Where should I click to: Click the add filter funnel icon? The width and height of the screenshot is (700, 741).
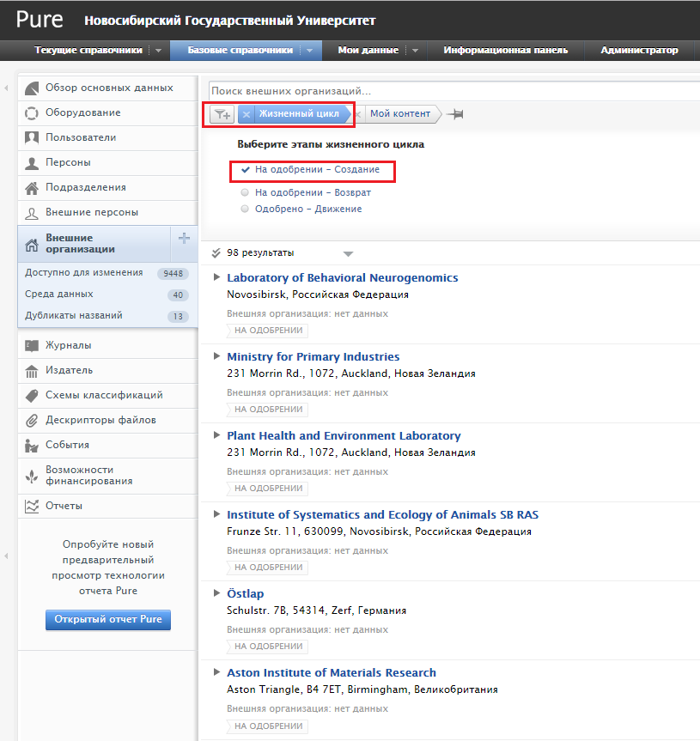tap(222, 114)
